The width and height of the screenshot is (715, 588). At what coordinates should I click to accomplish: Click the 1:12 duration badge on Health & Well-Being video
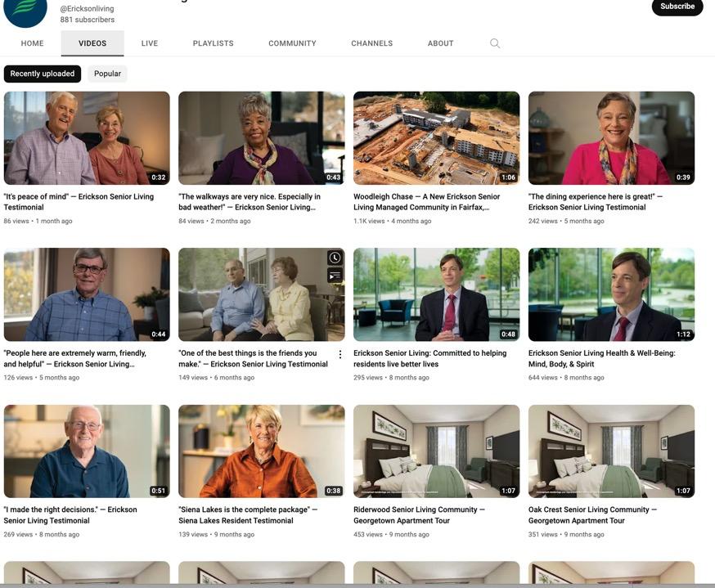683,334
